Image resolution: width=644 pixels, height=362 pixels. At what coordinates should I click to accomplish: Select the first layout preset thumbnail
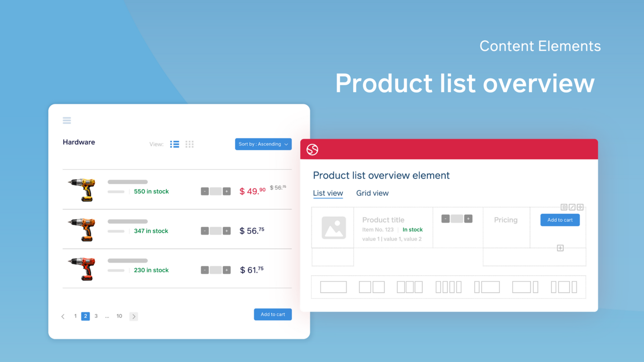click(333, 287)
